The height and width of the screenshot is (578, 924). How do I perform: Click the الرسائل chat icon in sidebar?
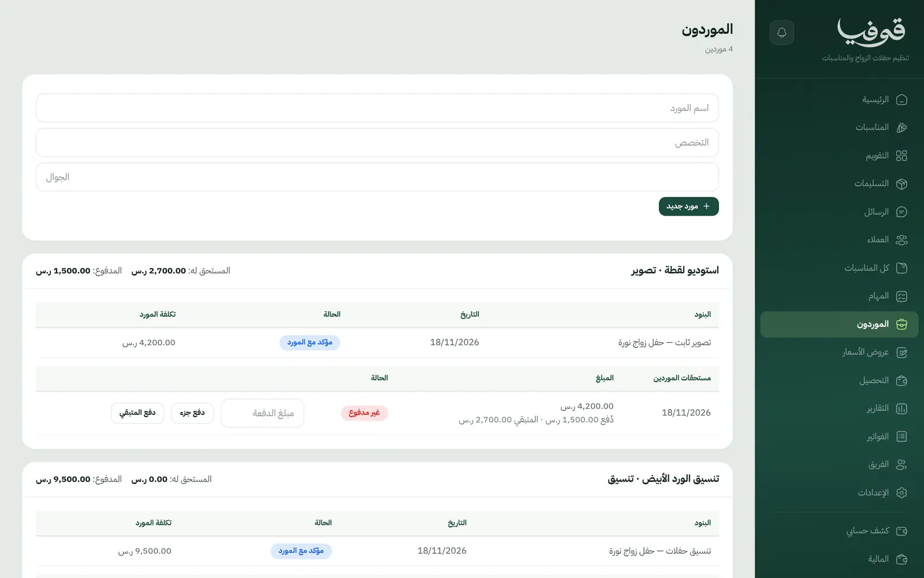[901, 212]
